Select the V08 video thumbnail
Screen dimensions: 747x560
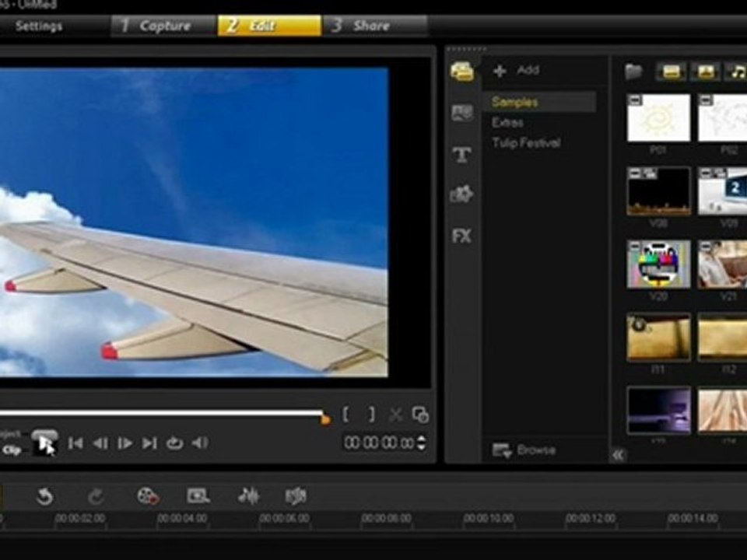(658, 191)
